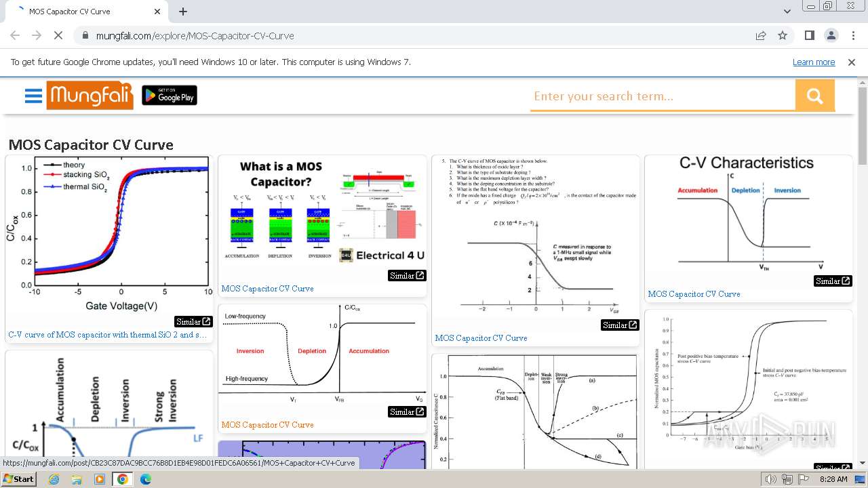The image size is (868, 488).
Task: Close the MOS Capacitor CV Curve tab
Action: point(157,12)
